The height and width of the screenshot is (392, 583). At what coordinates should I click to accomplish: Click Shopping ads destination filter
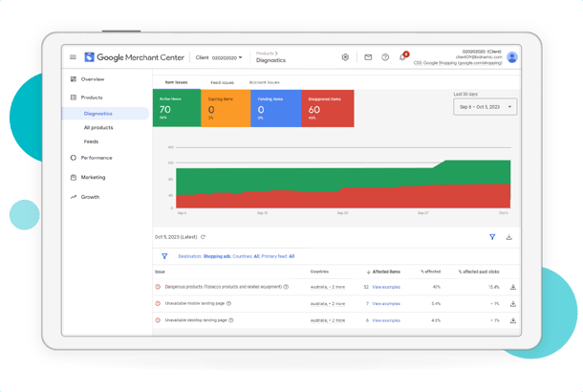(217, 256)
